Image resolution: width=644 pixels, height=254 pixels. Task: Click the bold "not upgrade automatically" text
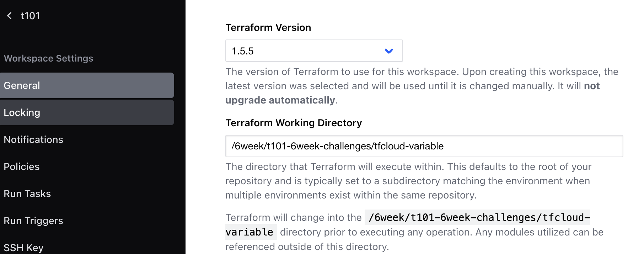click(280, 100)
